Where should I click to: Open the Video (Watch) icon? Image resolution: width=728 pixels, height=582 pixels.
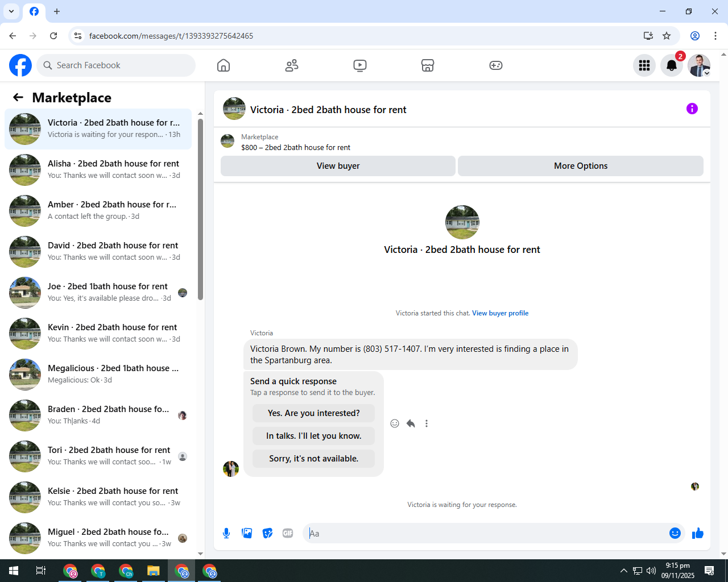(x=360, y=65)
